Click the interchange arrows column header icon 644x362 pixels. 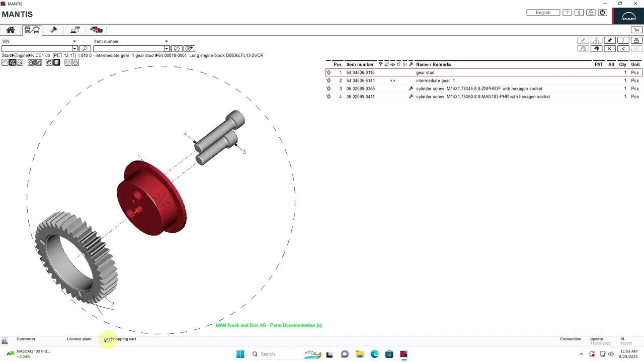coord(392,64)
